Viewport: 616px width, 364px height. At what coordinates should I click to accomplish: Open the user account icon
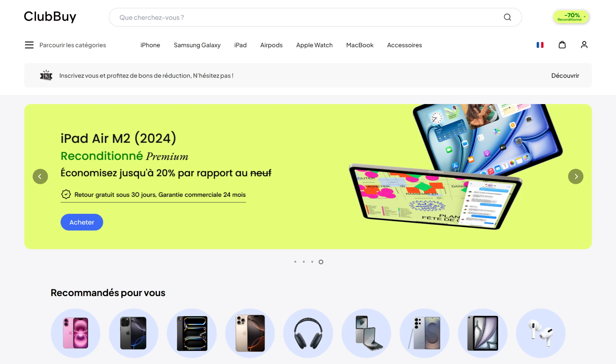click(584, 45)
